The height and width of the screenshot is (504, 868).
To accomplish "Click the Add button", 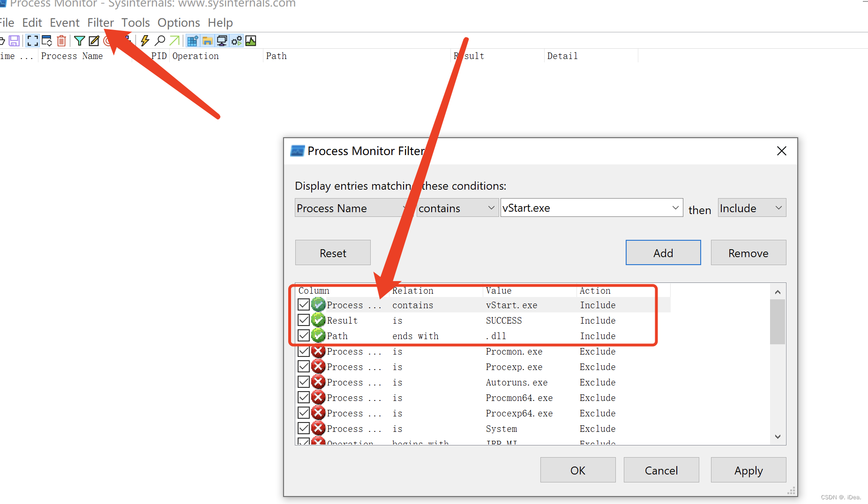I will (x=663, y=252).
